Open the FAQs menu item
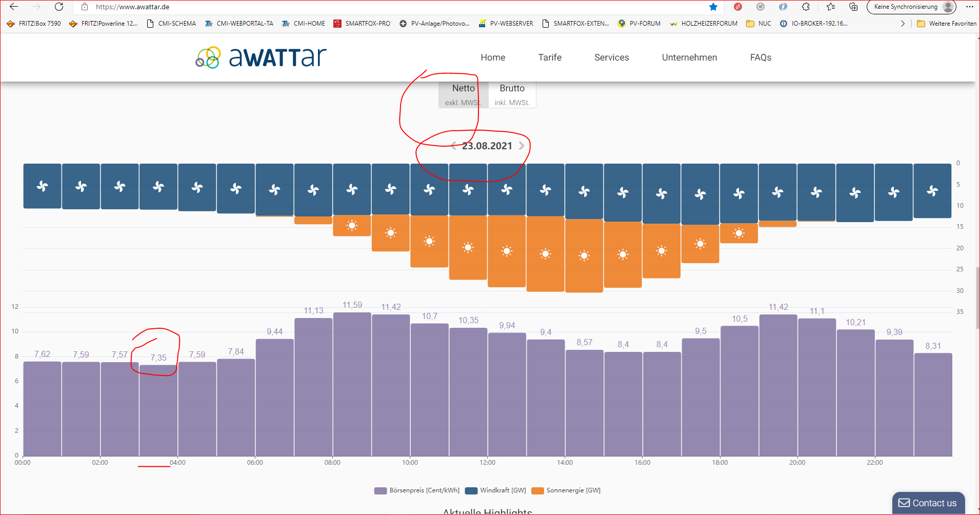 761,57
